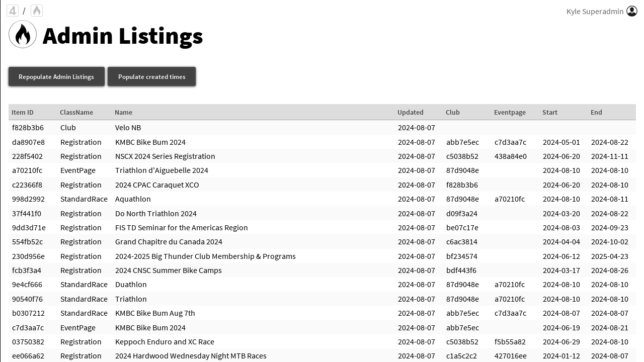
Task: Open Triathlon d'Aiguebelle 2024 event page row
Action: (x=162, y=170)
